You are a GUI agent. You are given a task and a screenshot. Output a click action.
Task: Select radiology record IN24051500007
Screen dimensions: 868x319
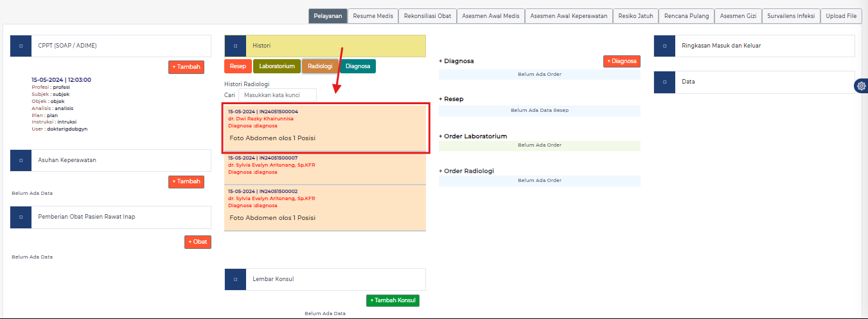click(x=324, y=165)
